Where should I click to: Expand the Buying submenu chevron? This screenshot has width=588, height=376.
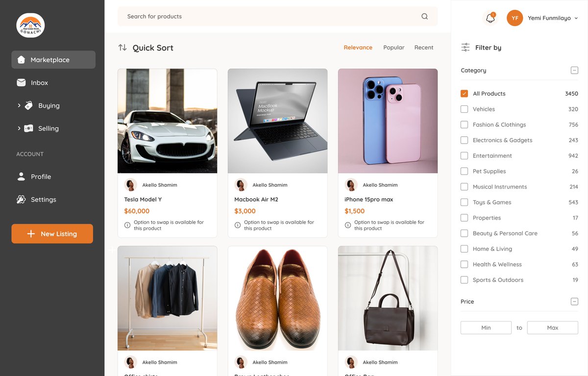19,105
